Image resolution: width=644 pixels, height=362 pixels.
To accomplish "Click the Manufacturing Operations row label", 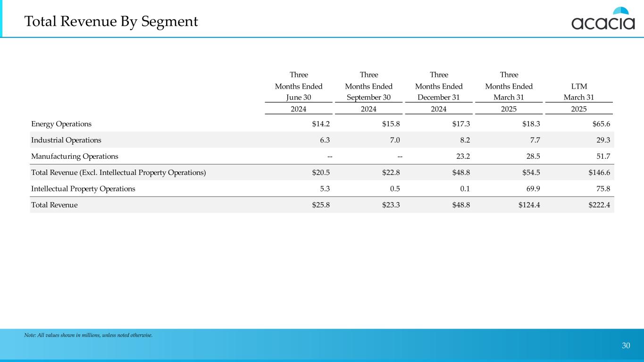I will (75, 156).
